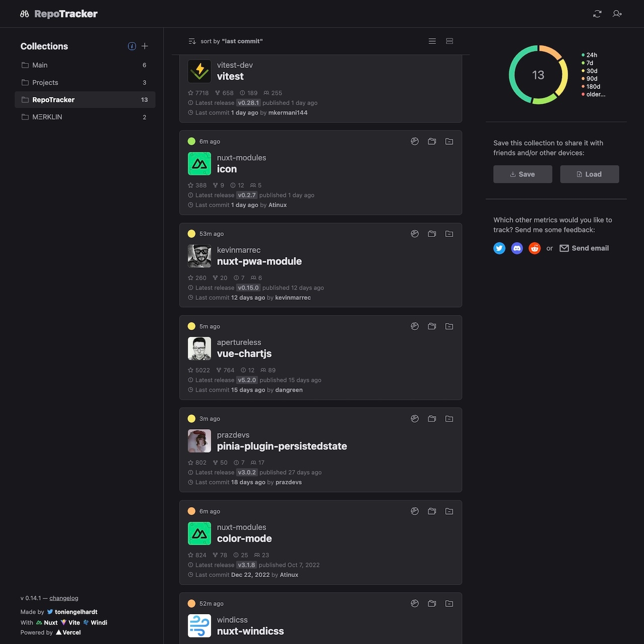Click the 30d legend entry
Screen dimensions: 644x644
click(x=589, y=71)
